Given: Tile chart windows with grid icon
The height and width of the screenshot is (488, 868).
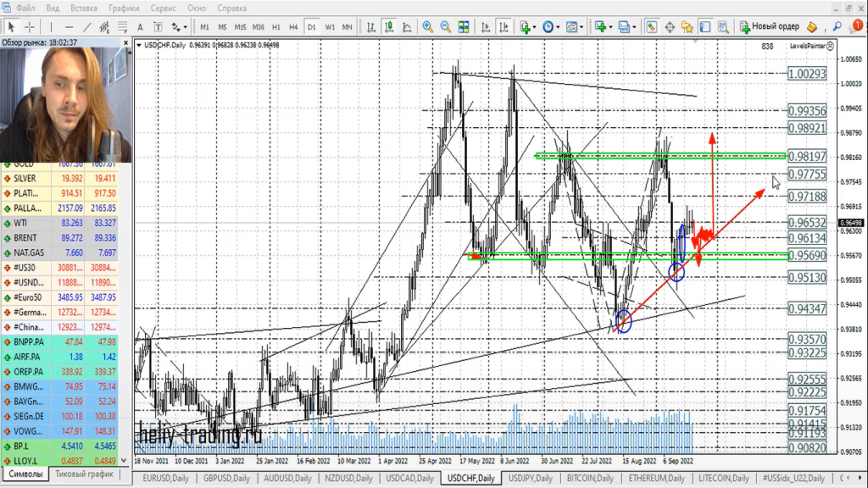Looking at the screenshot, I should [x=465, y=26].
